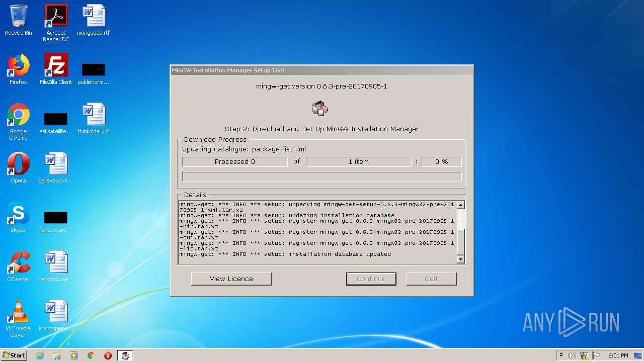Click the Continue button

371,279
